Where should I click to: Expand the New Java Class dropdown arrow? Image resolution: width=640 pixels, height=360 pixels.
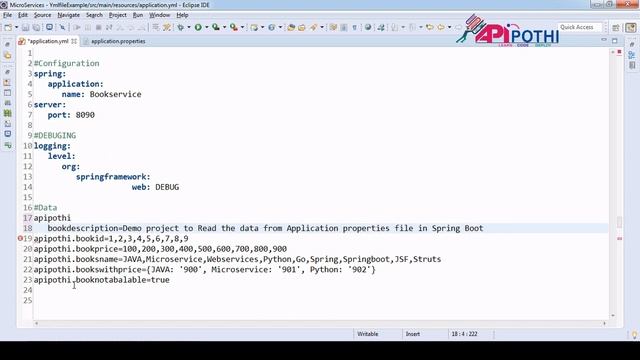click(x=280, y=27)
